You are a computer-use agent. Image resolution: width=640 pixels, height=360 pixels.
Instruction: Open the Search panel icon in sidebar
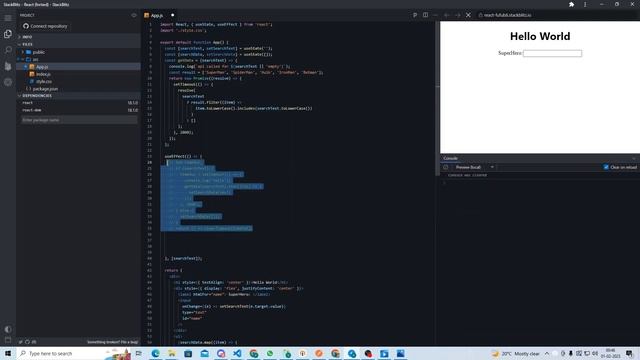point(8,50)
